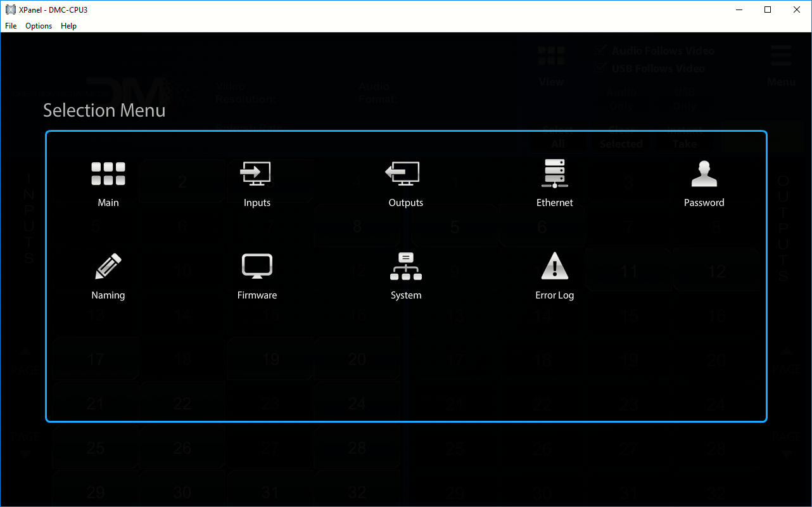The height and width of the screenshot is (507, 812).
Task: Close the XPanel window
Action: pos(797,10)
